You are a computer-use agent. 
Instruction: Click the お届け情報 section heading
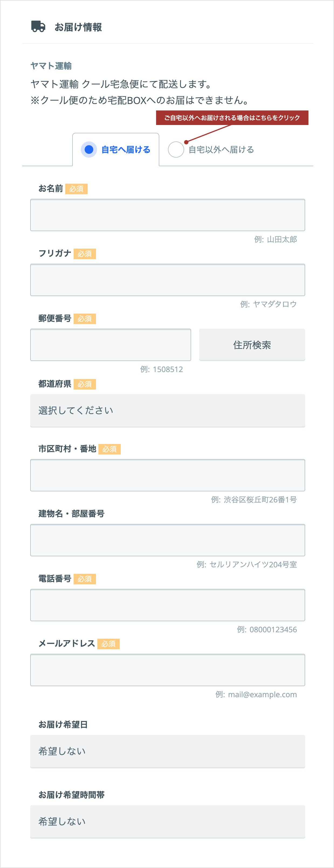pyautogui.click(x=78, y=27)
